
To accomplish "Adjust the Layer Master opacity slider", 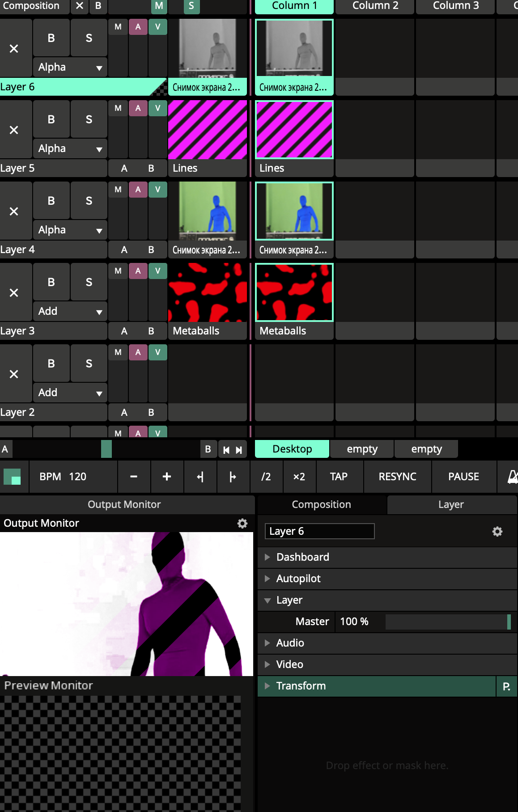I will tap(447, 622).
